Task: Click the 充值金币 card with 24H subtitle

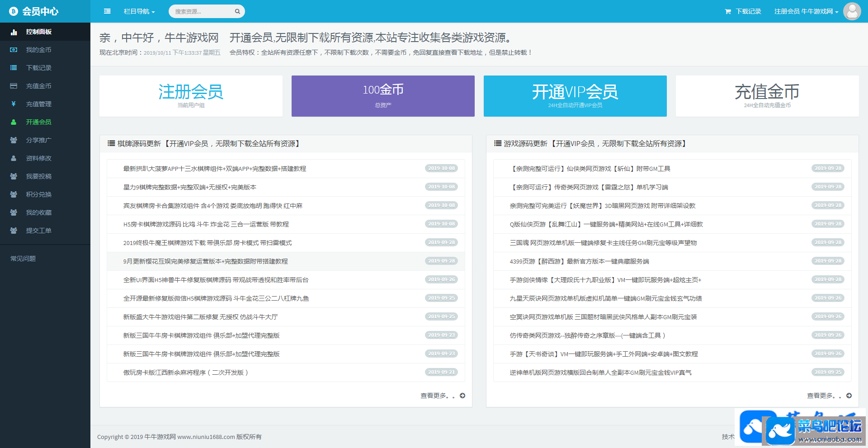Action: 767,96
